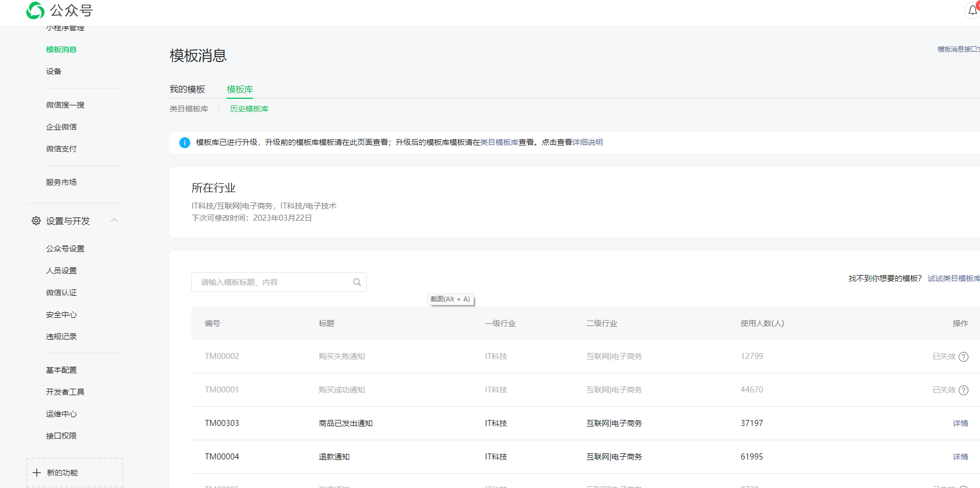The width and height of the screenshot is (980, 488).
Task: Click the help icon for TM00001
Action: pyautogui.click(x=964, y=390)
